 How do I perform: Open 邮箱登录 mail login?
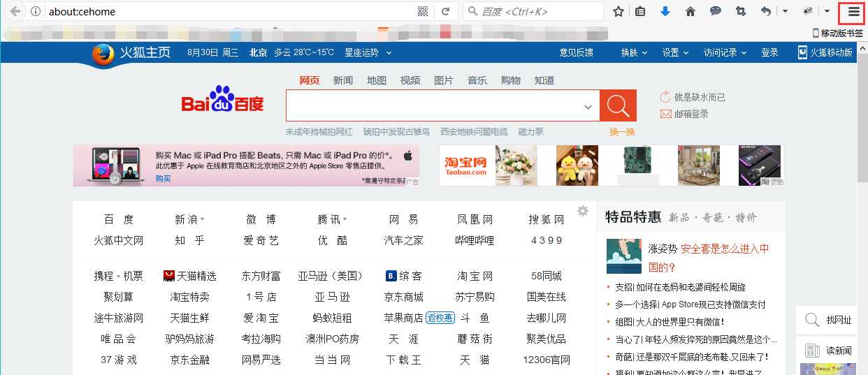tap(691, 114)
